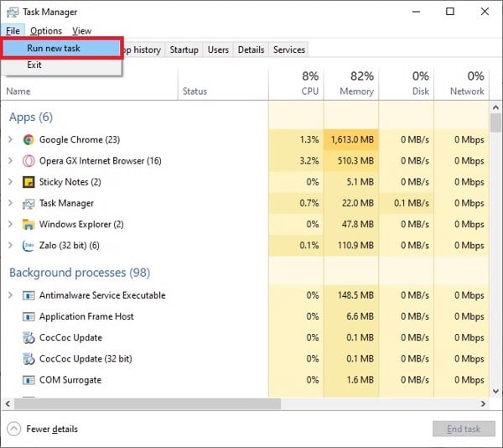Click Zalo's 110.9 MB memory cell
The image size is (503, 448).
point(351,246)
